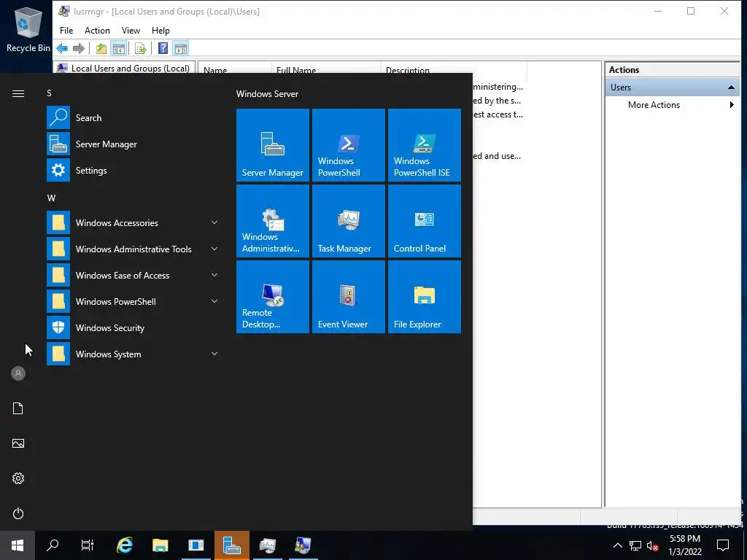Image resolution: width=747 pixels, height=560 pixels.
Task: Open File Explorer from the taskbar
Action: coord(160,545)
